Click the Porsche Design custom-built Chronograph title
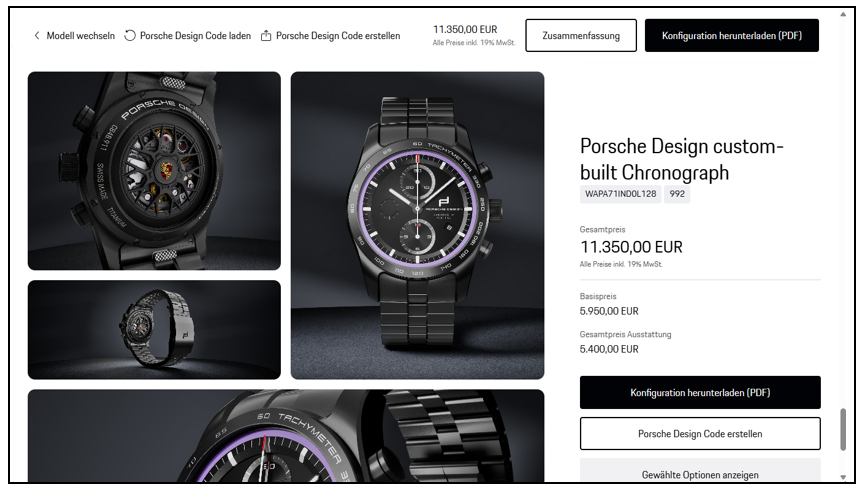Viewport: 863px width, 488px height. [x=681, y=160]
